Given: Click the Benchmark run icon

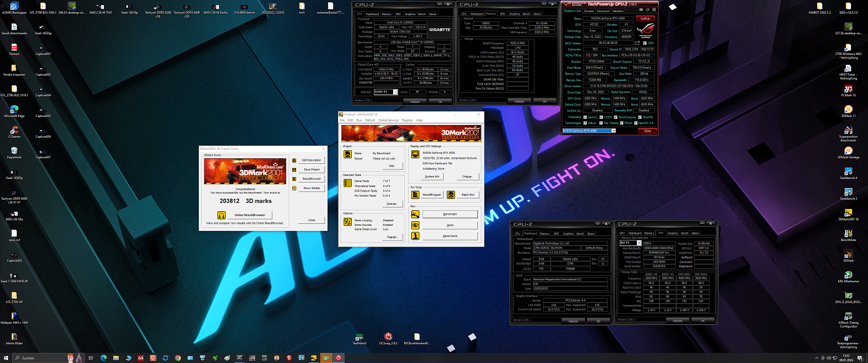Looking at the screenshot, I should [x=415, y=214].
